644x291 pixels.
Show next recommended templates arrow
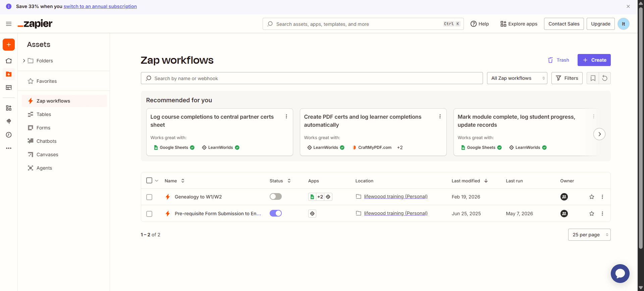click(x=599, y=134)
